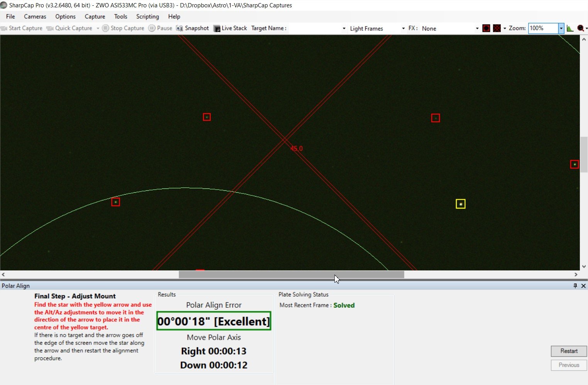Pin the Polar Align panel
Viewport: 588px width, 385px height.
575,286
